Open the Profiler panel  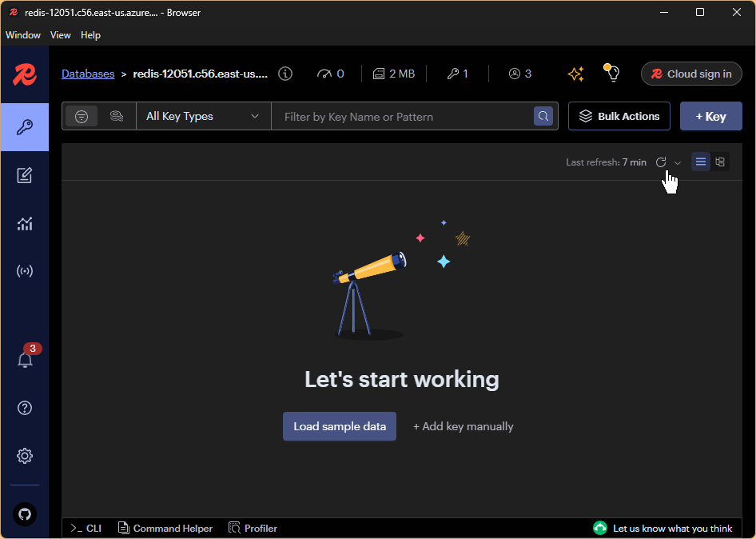[x=253, y=529]
